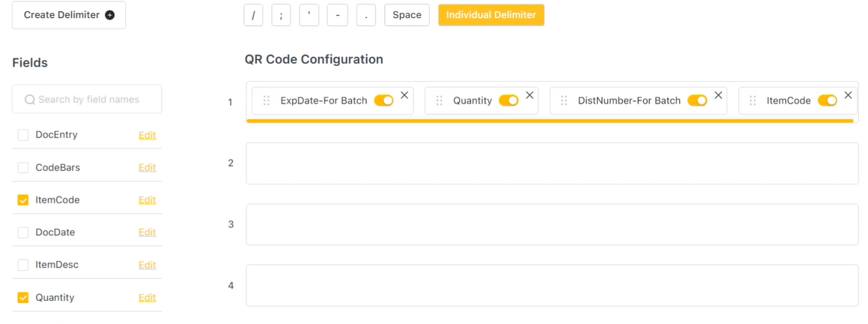
Task: Click the ItemCode chip drag handle
Action: tap(753, 100)
